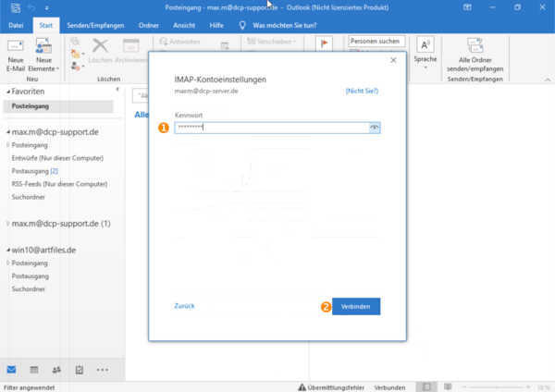
Task: Click the junk mail dropdown icon
Action: [77, 66]
